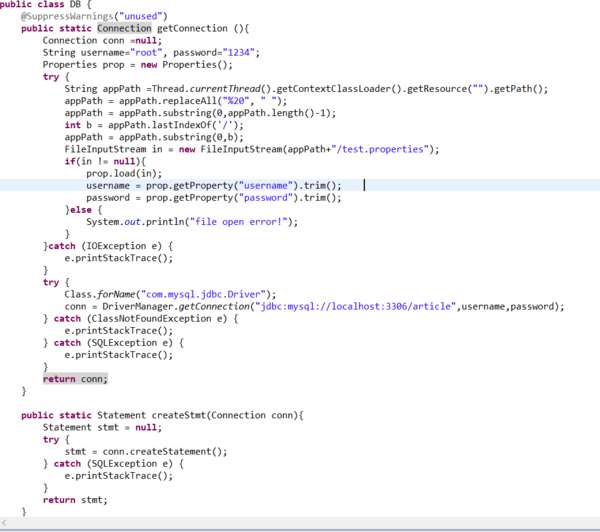The height and width of the screenshot is (532, 600).
Task: Click the "root" username string literal
Action: pyautogui.click(x=146, y=52)
